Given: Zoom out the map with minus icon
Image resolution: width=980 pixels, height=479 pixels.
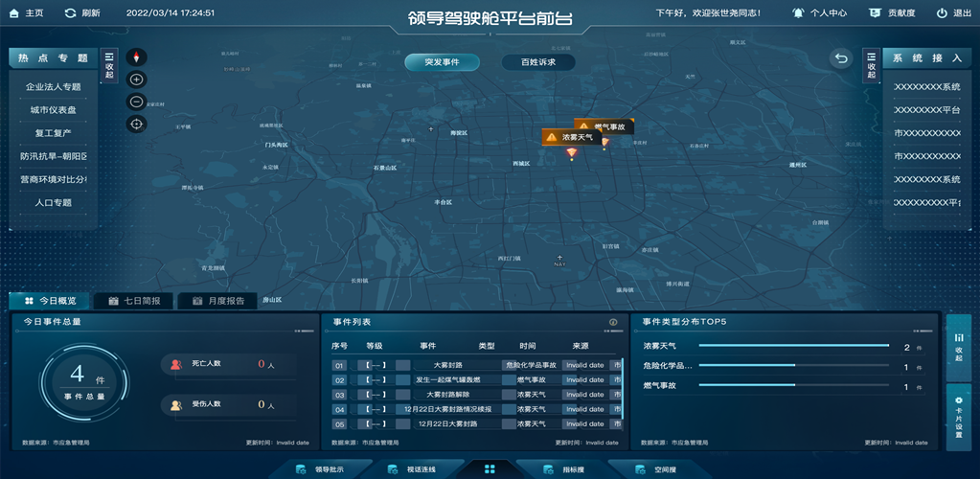Looking at the screenshot, I should pyautogui.click(x=136, y=102).
